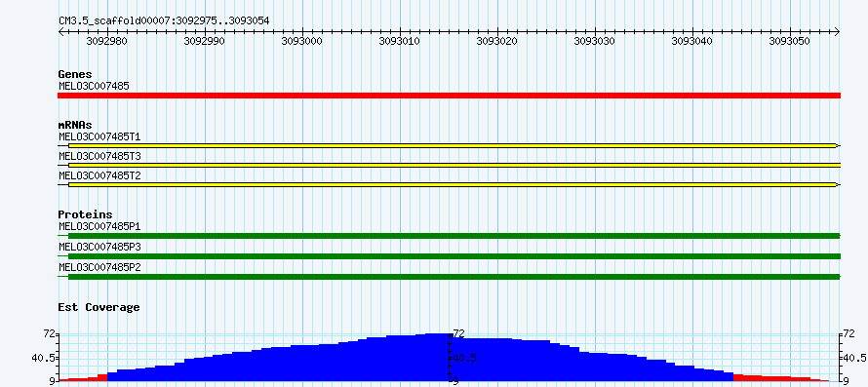
Task: Click the Genes track title
Action: coord(75,74)
